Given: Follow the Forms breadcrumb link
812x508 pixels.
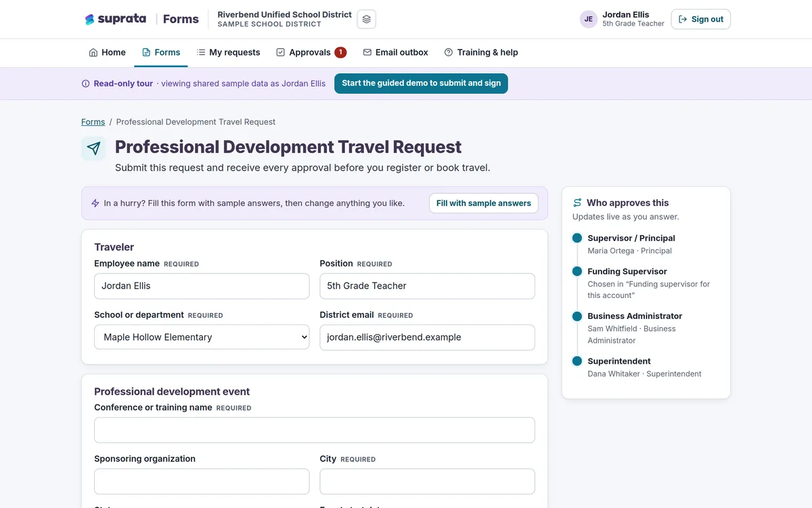Looking at the screenshot, I should click(93, 122).
